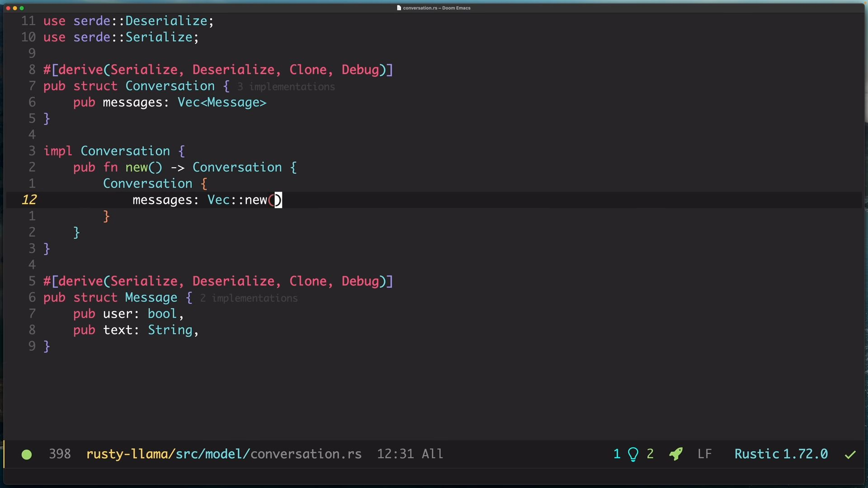Click the file icon in title bar
This screenshot has height=488, width=868.
399,8
